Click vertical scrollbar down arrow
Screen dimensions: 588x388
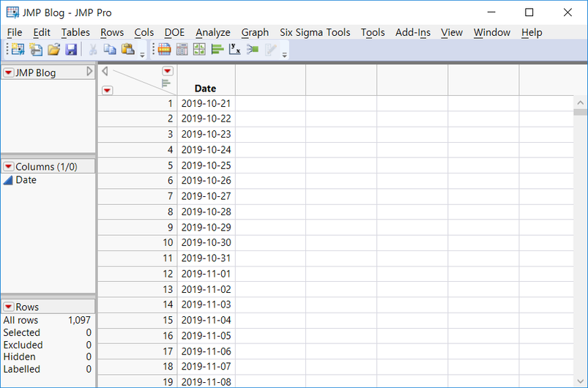[581, 381]
